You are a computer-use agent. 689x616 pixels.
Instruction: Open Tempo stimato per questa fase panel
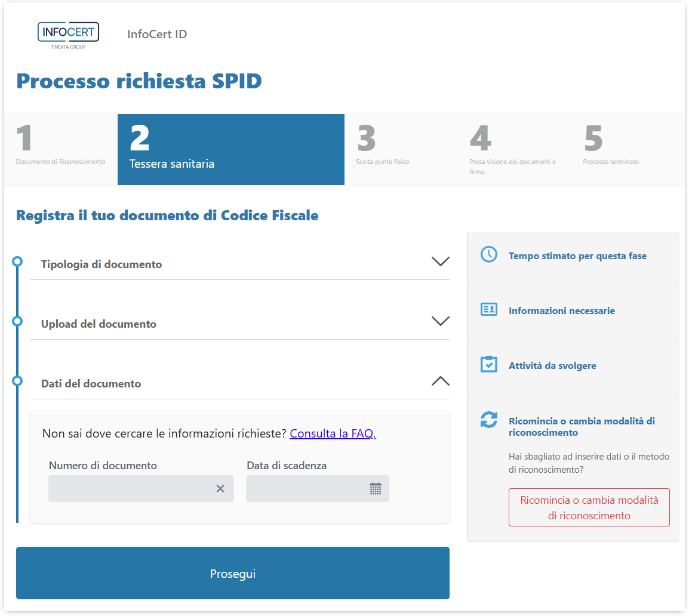pyautogui.click(x=577, y=256)
